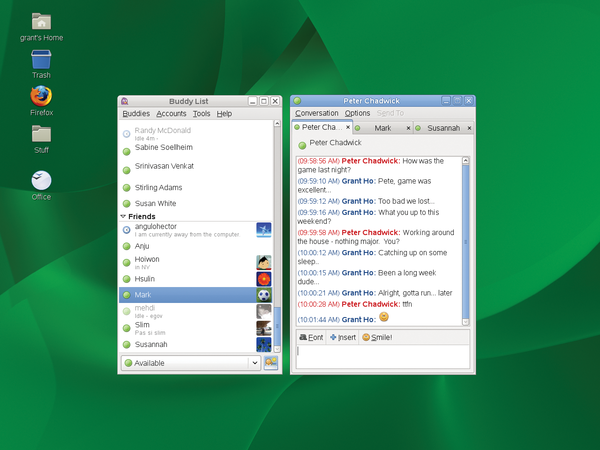Screen dimensions: 600x450
Task: Switch to the Mark conversation tab
Action: (x=383, y=128)
